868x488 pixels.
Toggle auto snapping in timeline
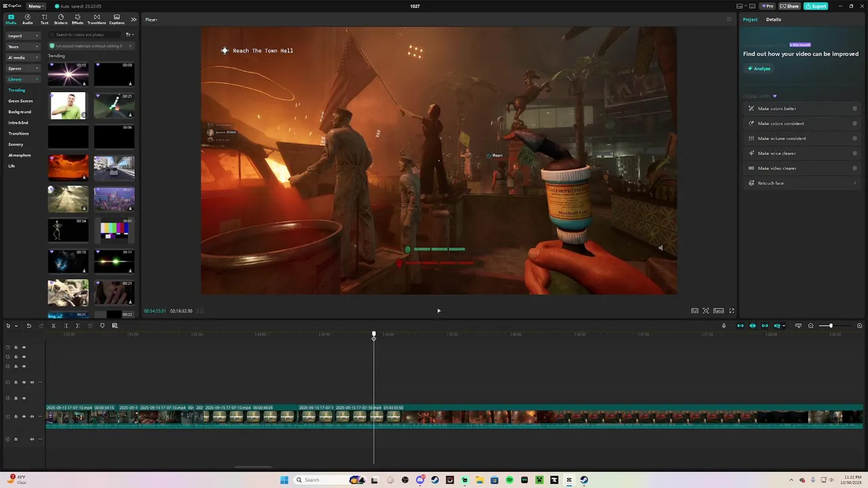pyautogui.click(x=753, y=325)
